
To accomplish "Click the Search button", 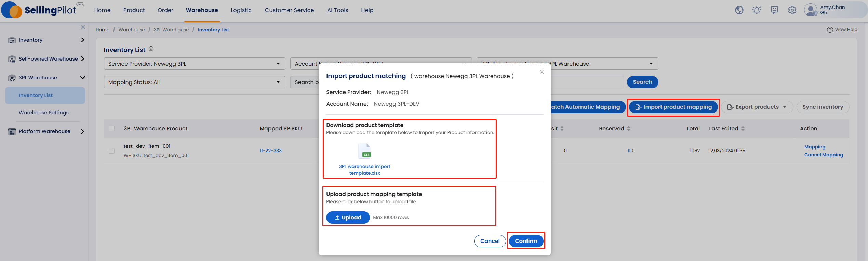I will point(642,82).
